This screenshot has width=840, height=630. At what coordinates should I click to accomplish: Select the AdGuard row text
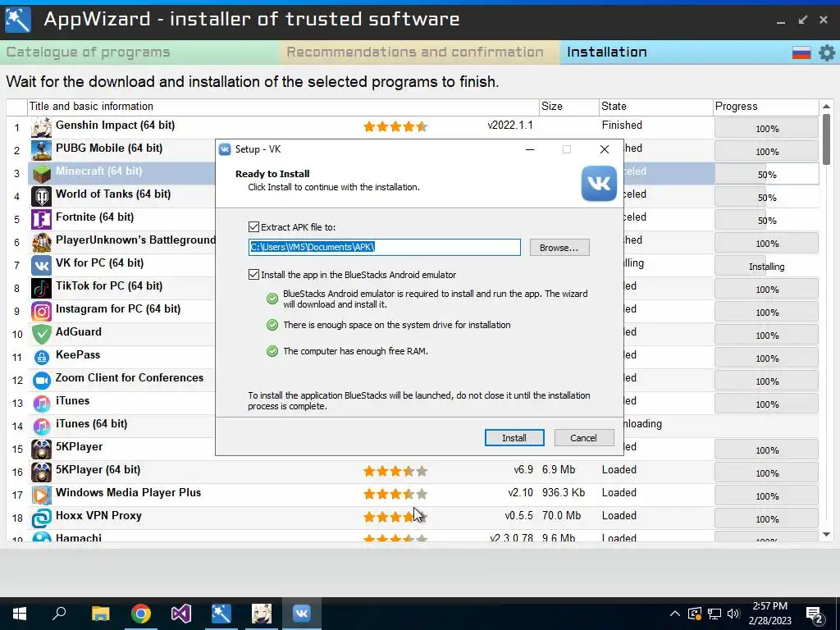click(x=78, y=332)
